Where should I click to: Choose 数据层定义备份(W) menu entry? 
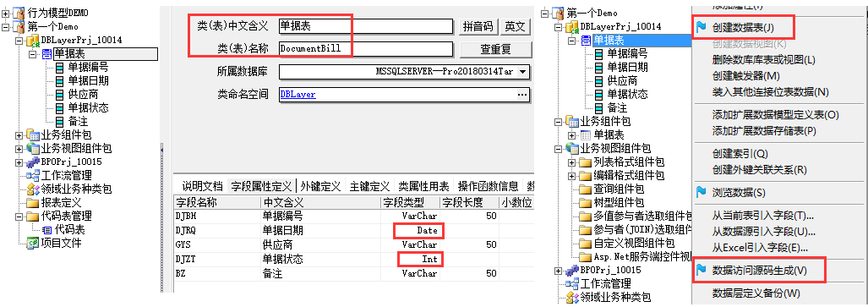[x=756, y=293]
